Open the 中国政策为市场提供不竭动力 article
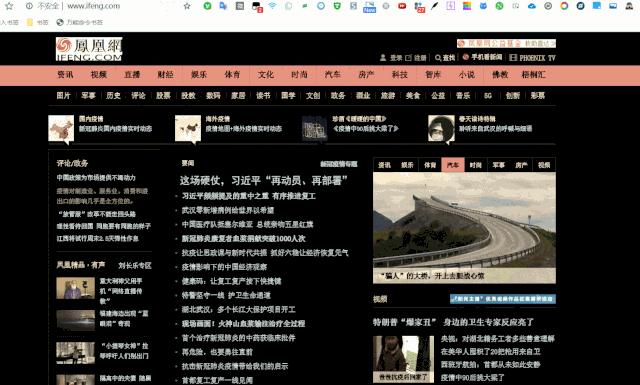This screenshot has height=385, width=640. [x=96, y=178]
